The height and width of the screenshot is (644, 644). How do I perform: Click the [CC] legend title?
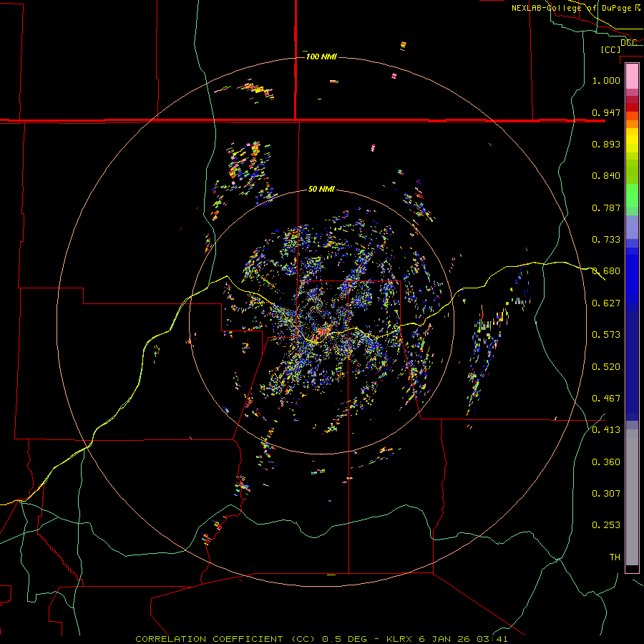(x=611, y=49)
